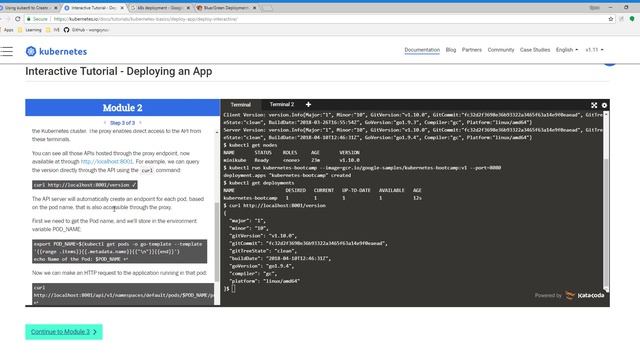This screenshot has height=360, width=640.
Task: Click the kubernetes-bootcamp deployment row
Action: pyautogui.click(x=322, y=198)
